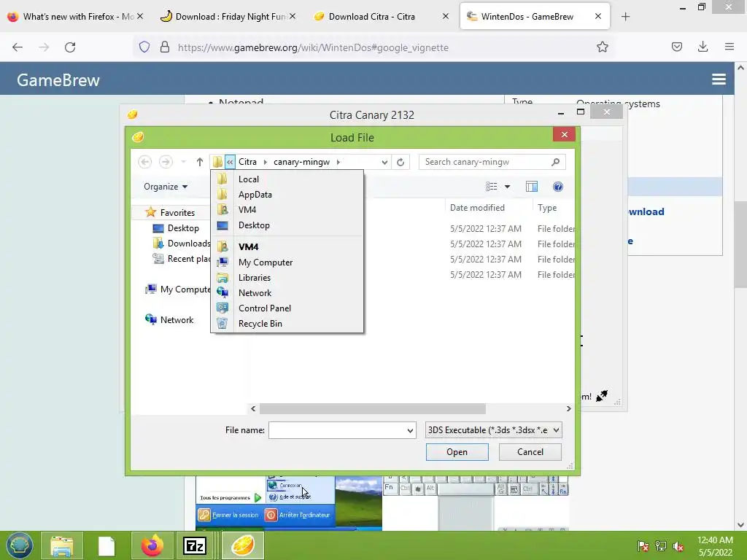Viewport: 747px width, 560px height.
Task: Open the File name history dropdown
Action: pyautogui.click(x=410, y=430)
